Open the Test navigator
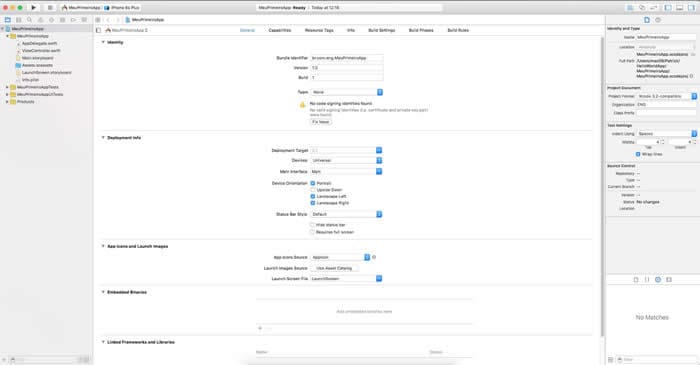This screenshot has height=365, width=700. [x=51, y=20]
